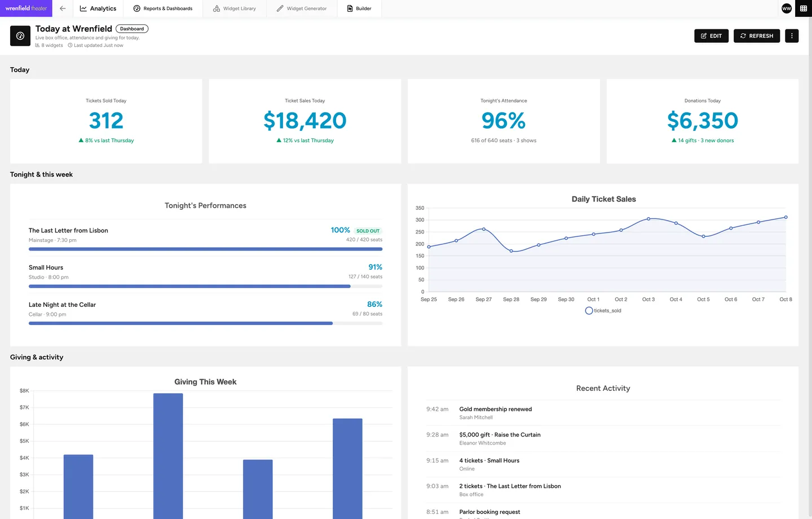
Task: Open the Parlor booking request row
Action: [603, 512]
